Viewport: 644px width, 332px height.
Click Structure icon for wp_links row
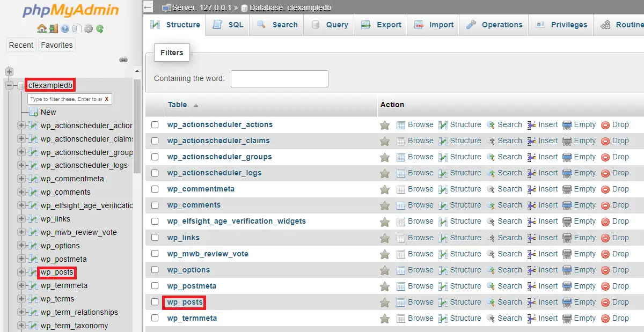point(443,238)
